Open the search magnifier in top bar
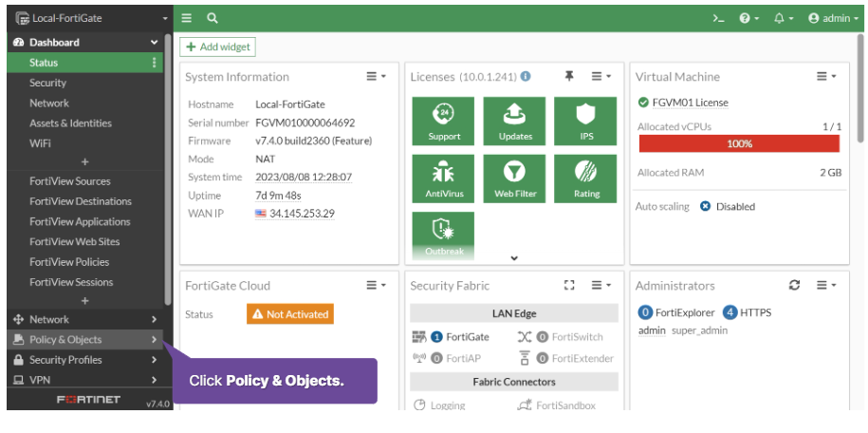The image size is (868, 433). (212, 18)
